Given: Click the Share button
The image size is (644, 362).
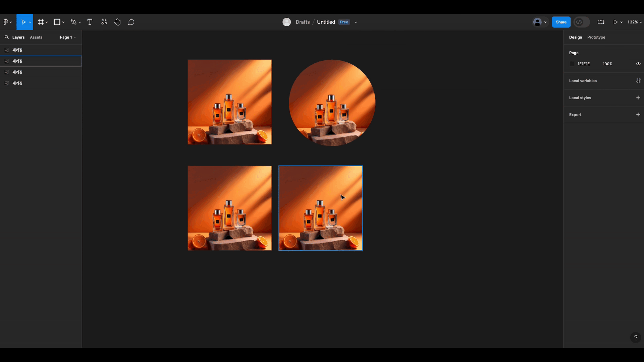Looking at the screenshot, I should click(x=561, y=22).
